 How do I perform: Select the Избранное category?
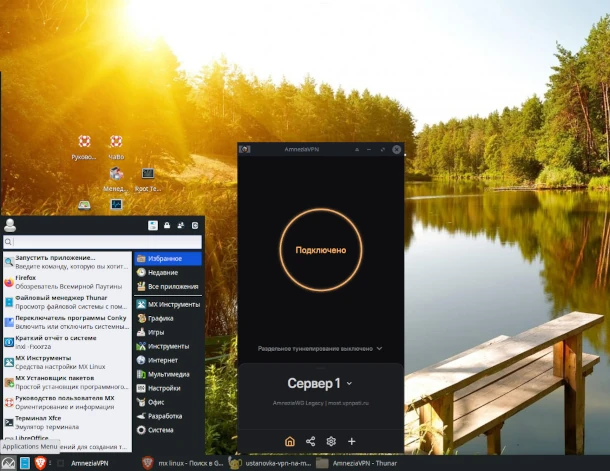tap(168, 259)
